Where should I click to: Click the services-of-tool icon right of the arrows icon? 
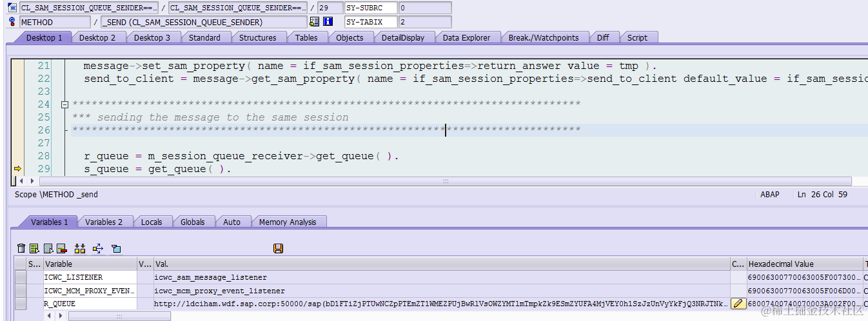(116, 248)
